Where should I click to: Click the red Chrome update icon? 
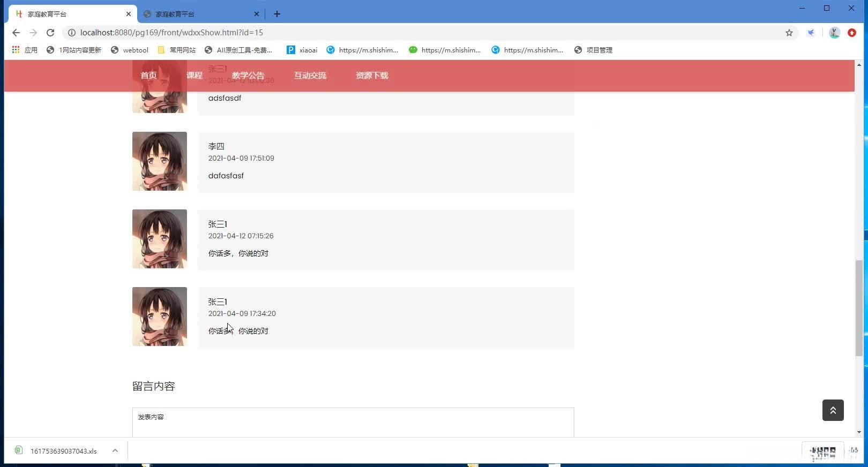point(852,33)
